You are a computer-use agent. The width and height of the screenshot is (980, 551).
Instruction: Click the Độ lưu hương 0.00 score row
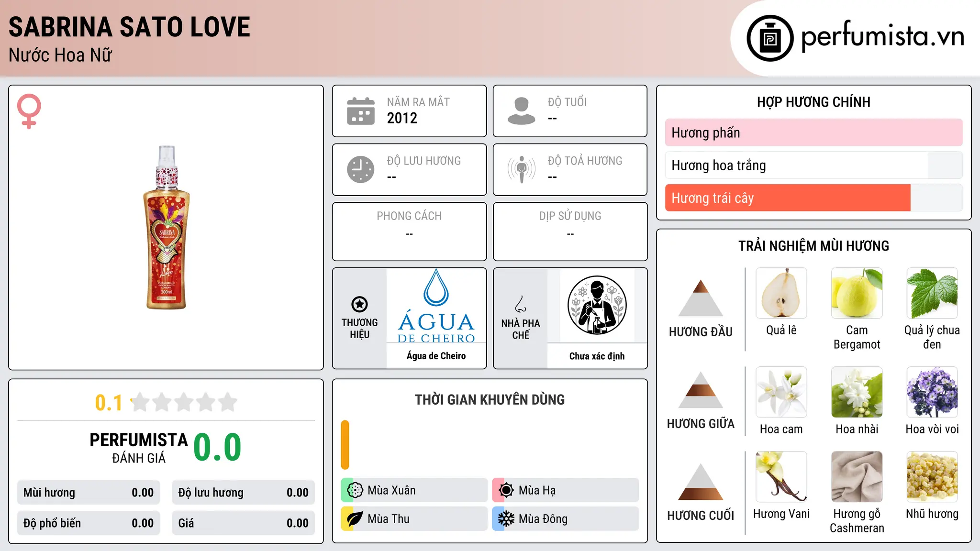pyautogui.click(x=244, y=493)
